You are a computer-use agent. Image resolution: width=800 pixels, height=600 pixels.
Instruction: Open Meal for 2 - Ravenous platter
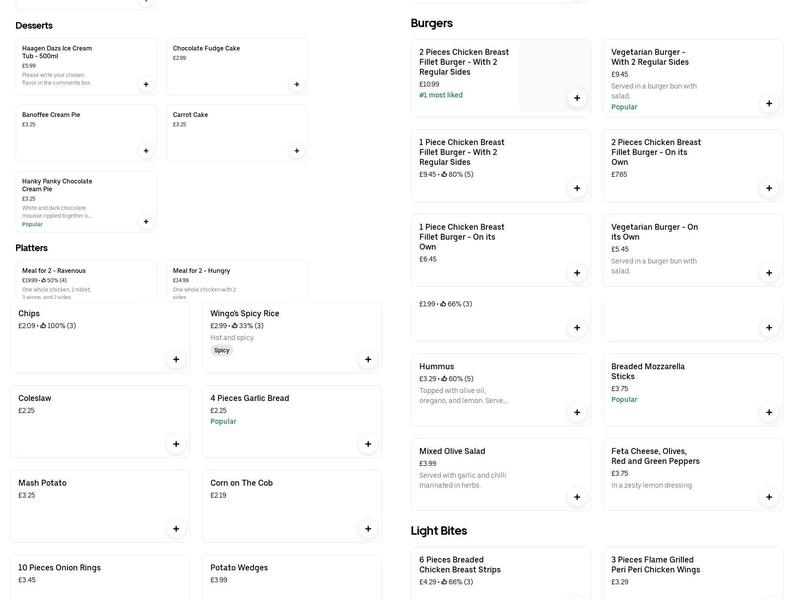[x=54, y=270]
